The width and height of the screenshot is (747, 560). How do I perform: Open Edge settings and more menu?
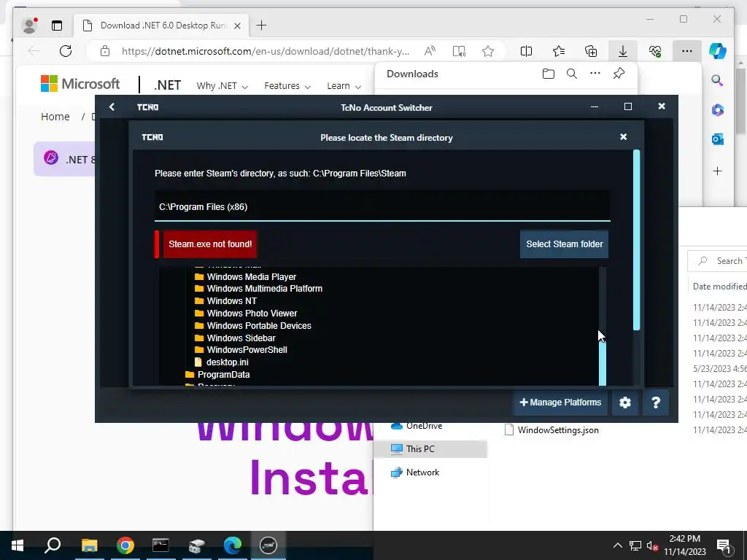click(x=687, y=51)
